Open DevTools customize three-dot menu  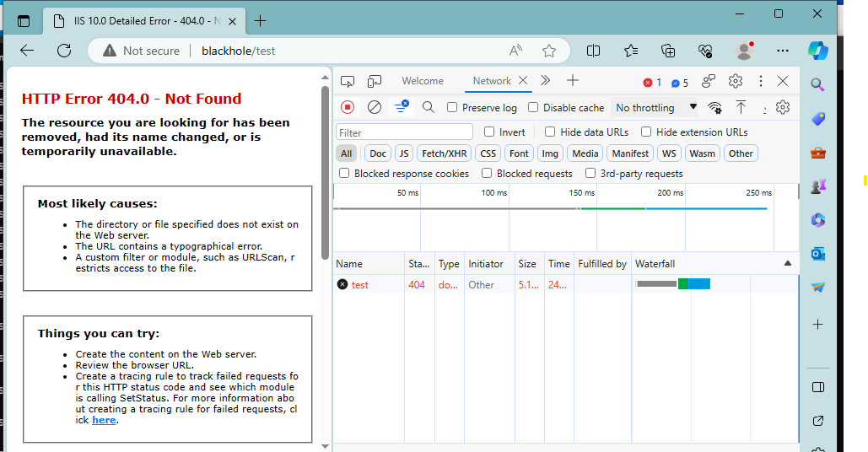[x=761, y=81]
